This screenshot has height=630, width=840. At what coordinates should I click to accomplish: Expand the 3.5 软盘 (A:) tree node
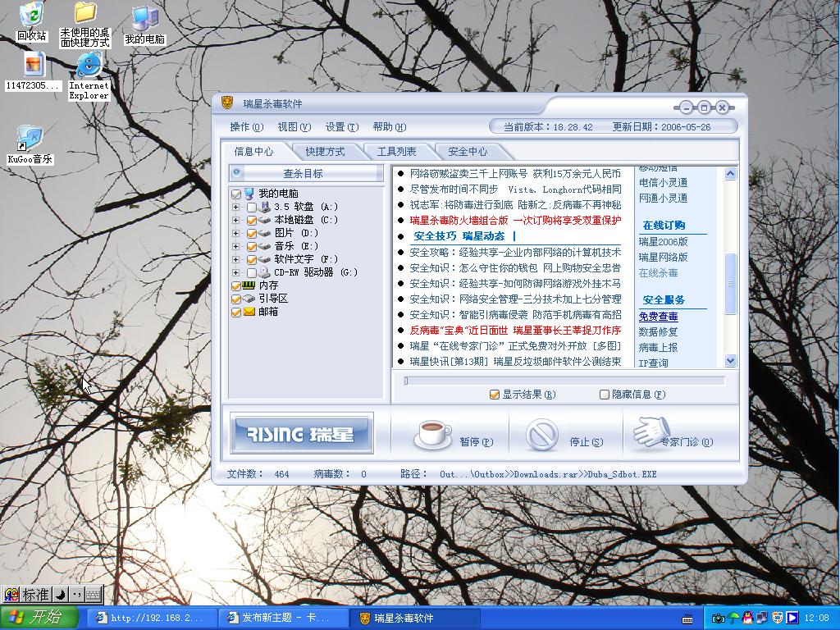235,207
